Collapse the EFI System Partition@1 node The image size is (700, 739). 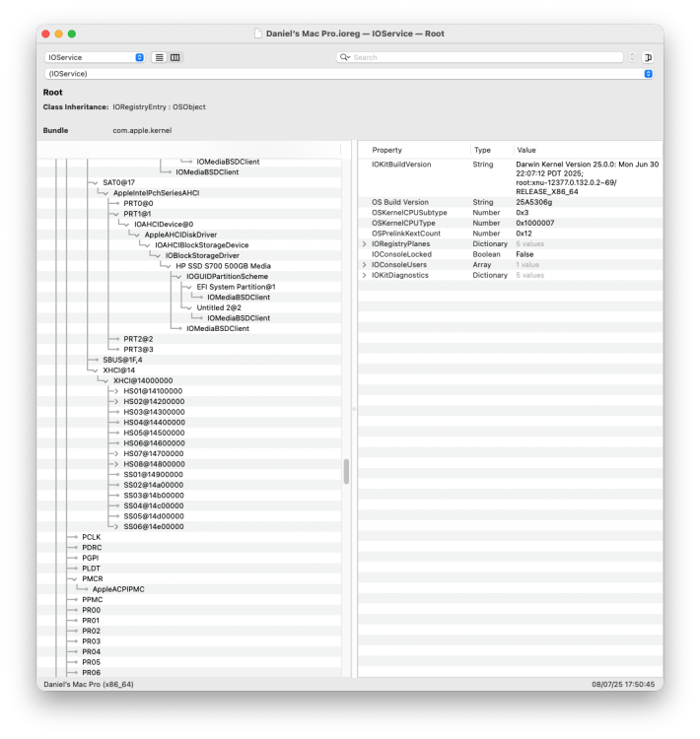point(189,287)
